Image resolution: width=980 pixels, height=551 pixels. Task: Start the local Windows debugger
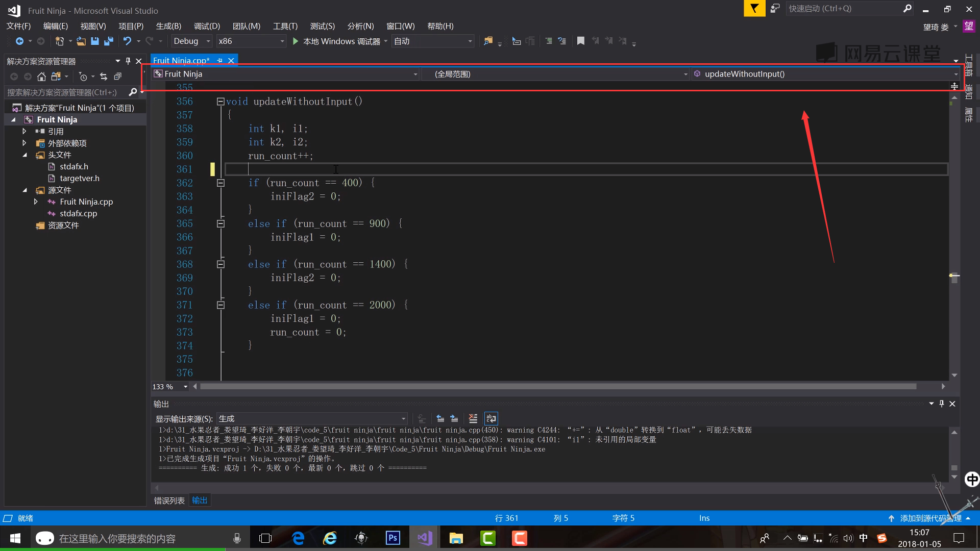(x=337, y=41)
